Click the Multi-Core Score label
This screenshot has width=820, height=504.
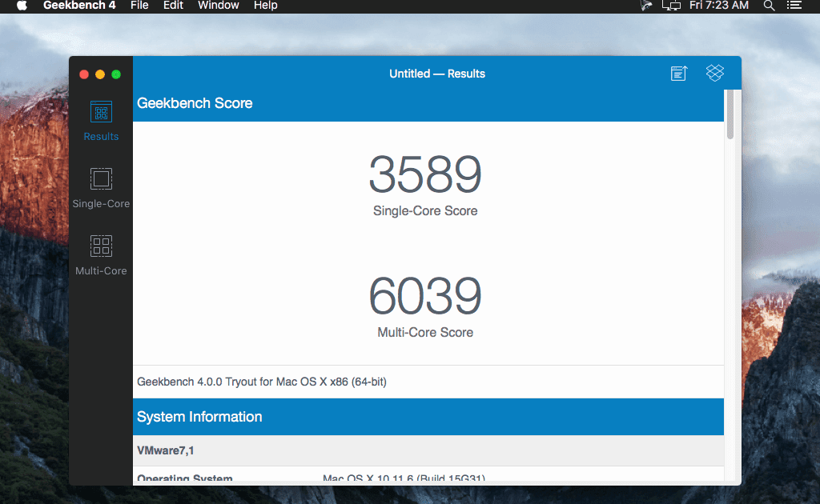(x=425, y=332)
